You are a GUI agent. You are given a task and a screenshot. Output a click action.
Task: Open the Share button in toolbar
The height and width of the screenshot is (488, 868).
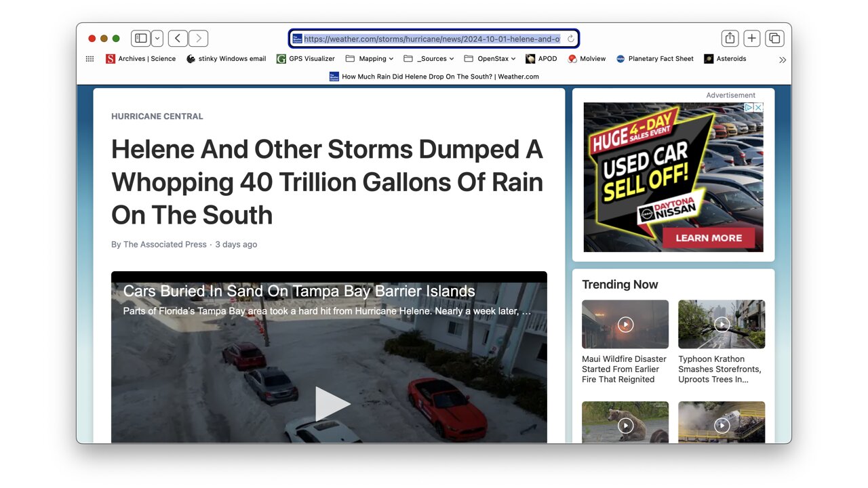[730, 39]
